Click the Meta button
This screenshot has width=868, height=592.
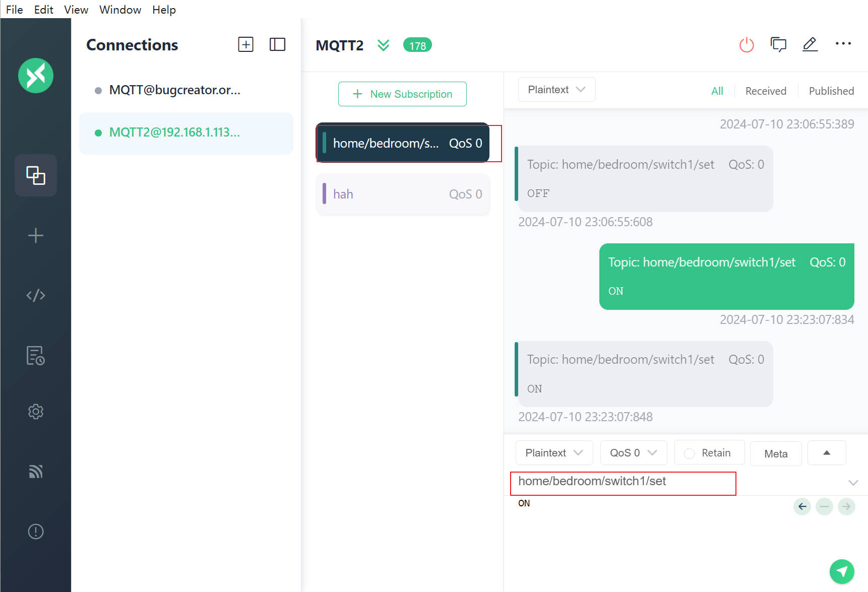[x=776, y=453]
